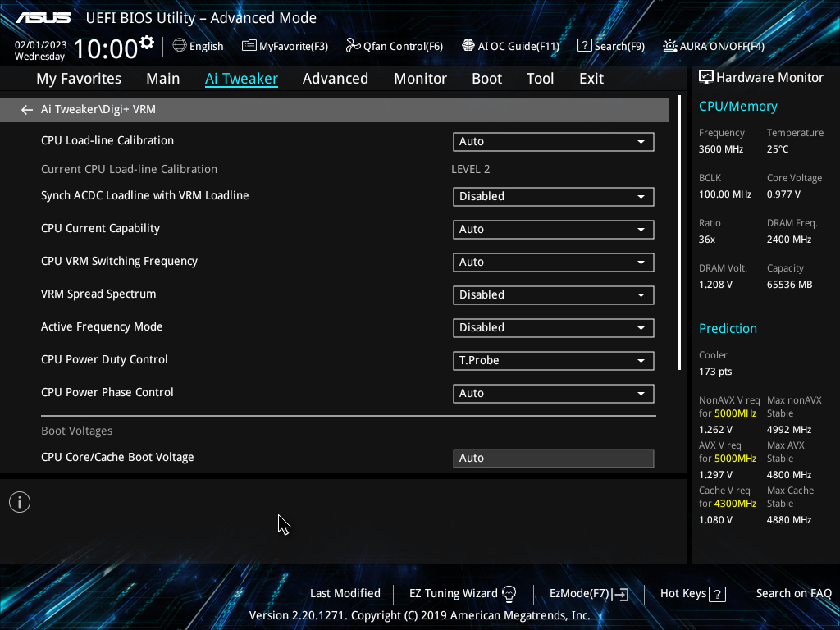
Task: Click the VRM Spread Spectrum label
Action: pyautogui.click(x=98, y=294)
